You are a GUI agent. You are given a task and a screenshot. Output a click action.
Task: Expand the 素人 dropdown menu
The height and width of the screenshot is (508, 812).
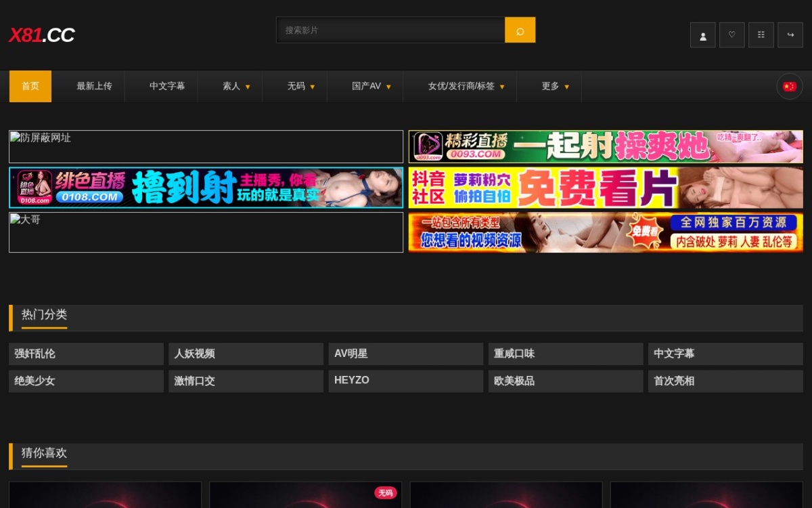tap(236, 87)
